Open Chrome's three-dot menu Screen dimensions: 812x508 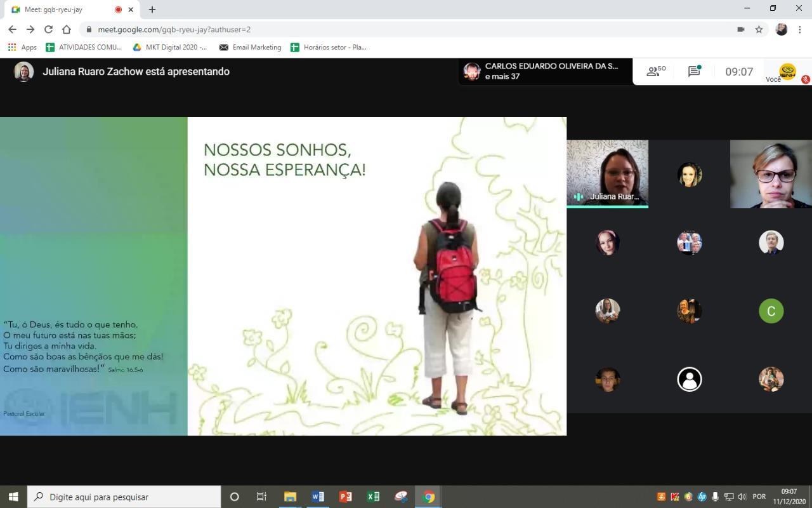pyautogui.click(x=800, y=29)
